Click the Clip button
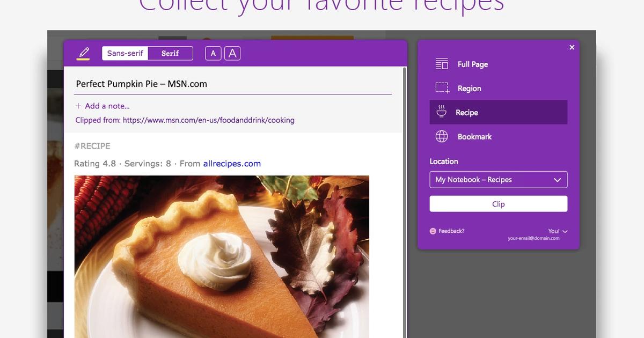Viewport: 644px width, 338px height. pyautogui.click(x=499, y=204)
